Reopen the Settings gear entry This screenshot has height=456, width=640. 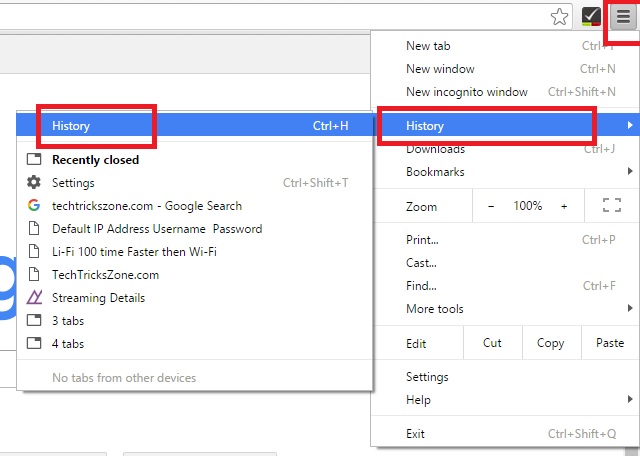point(73,183)
